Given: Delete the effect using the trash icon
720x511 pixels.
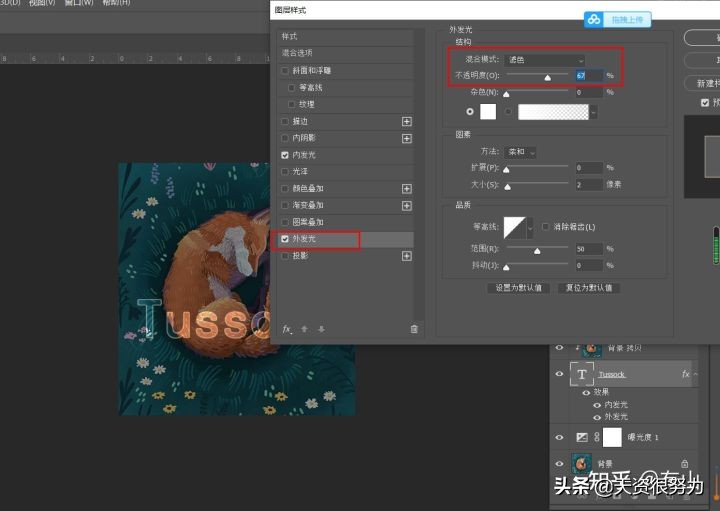Looking at the screenshot, I should 414,329.
